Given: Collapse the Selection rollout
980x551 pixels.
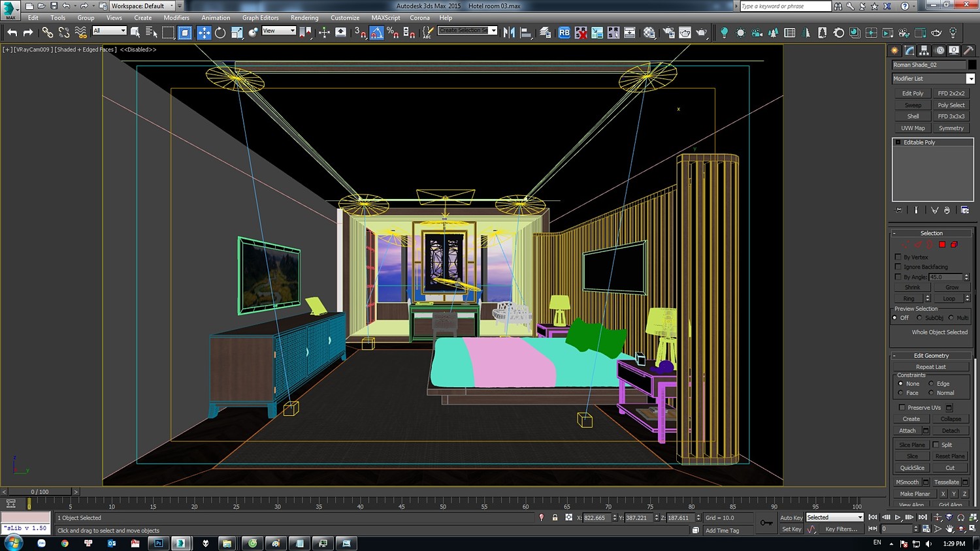Looking at the screenshot, I should [x=932, y=233].
